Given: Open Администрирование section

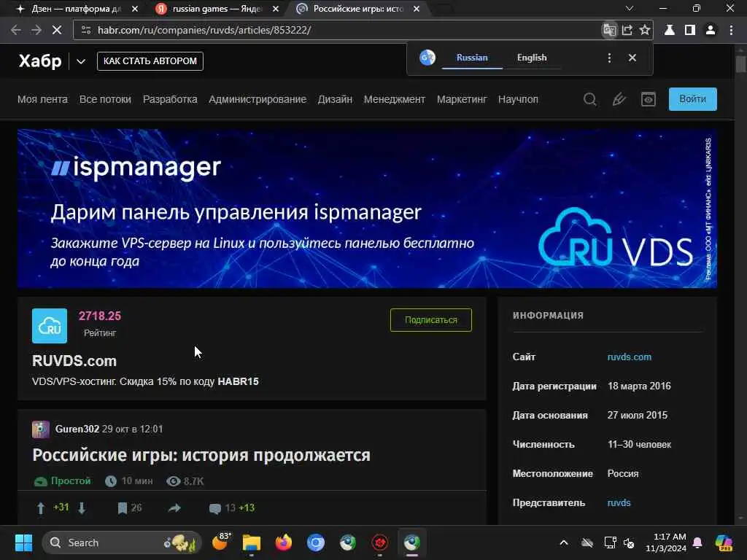Looking at the screenshot, I should click(x=258, y=99).
